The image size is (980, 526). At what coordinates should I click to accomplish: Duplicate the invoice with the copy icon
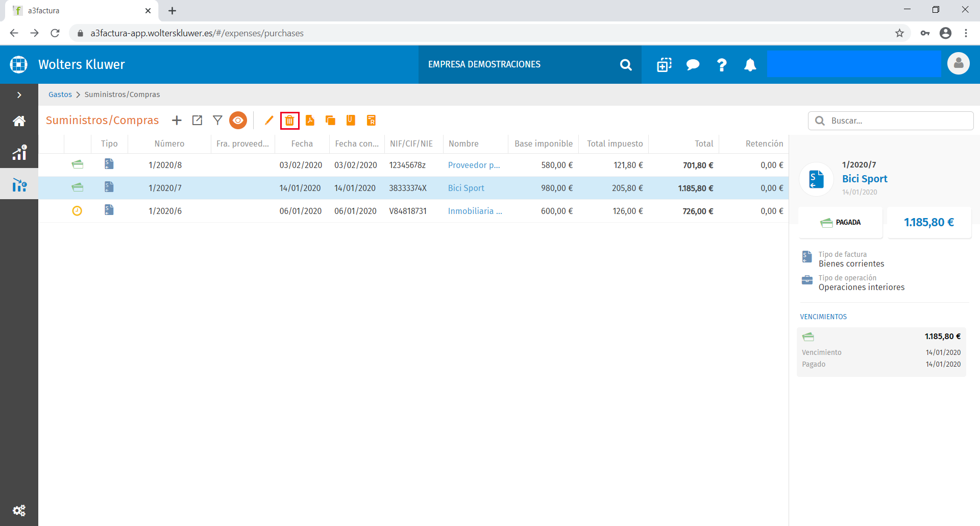pos(330,121)
